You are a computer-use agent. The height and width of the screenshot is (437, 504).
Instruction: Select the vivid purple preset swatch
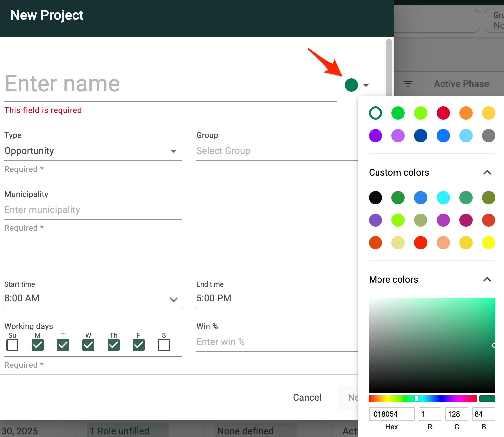(x=376, y=136)
